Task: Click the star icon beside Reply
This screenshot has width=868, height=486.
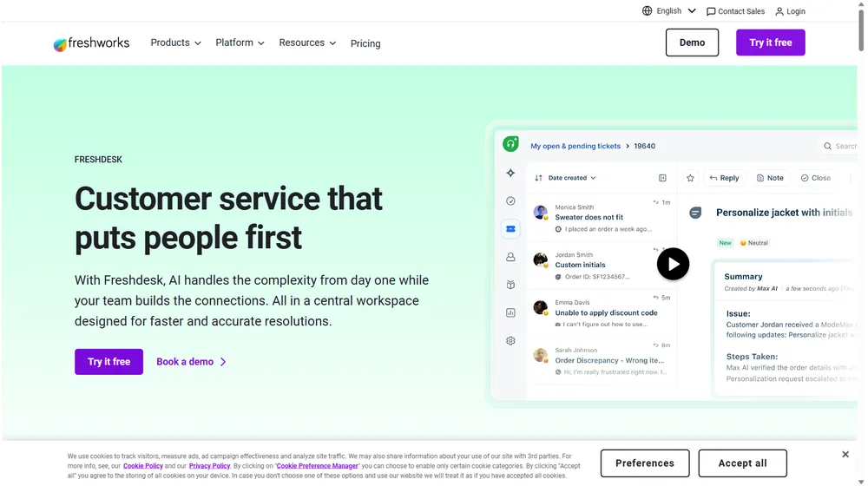Action: [690, 178]
